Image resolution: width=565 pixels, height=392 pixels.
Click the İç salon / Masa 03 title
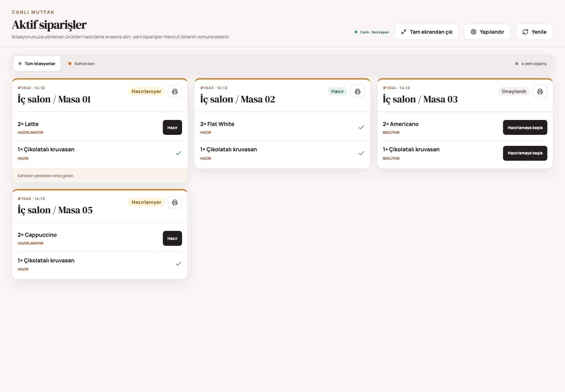coord(420,100)
